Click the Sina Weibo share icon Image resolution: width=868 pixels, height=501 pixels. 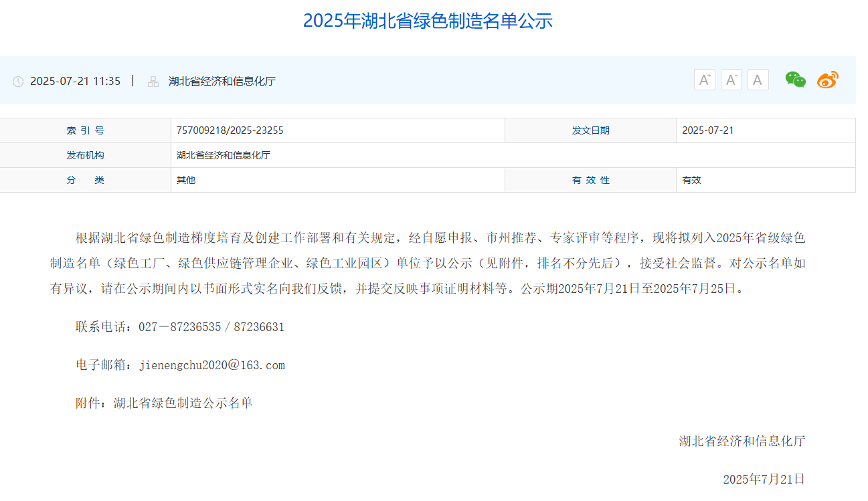click(x=828, y=80)
